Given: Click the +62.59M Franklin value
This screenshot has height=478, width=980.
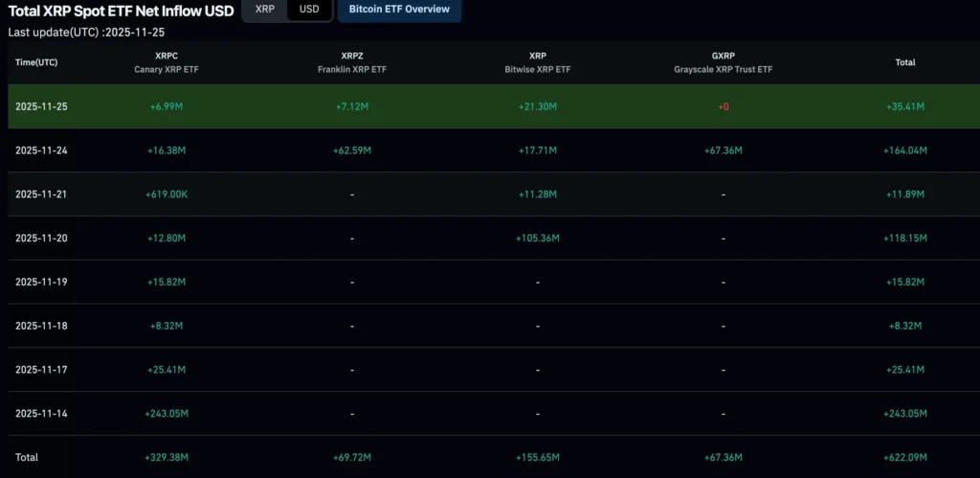Looking at the screenshot, I should [x=352, y=150].
